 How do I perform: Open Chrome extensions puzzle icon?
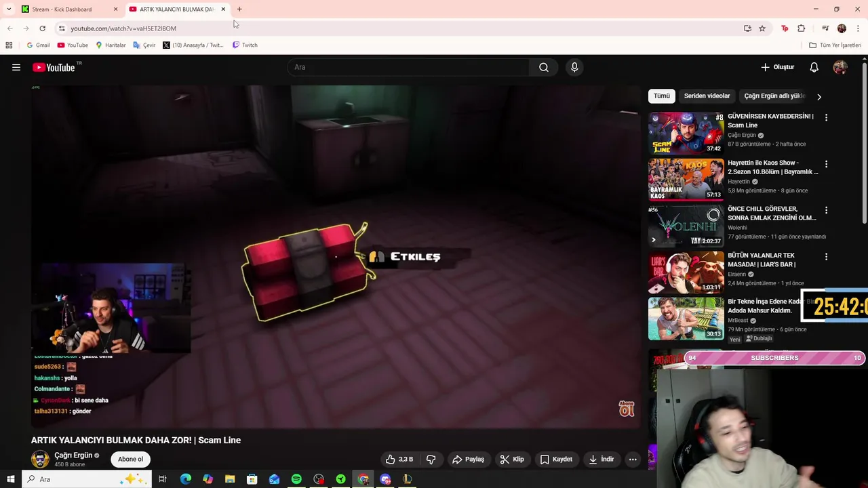coord(802,28)
